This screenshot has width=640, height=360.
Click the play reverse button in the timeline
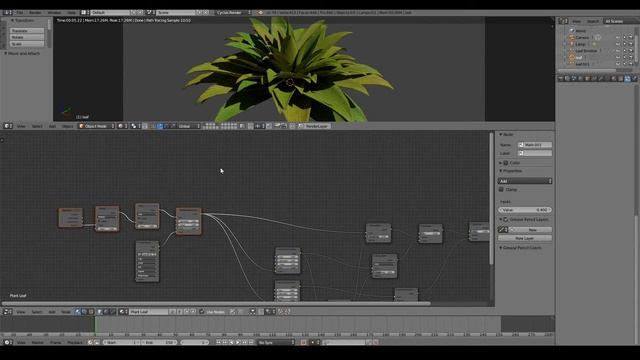pos(231,342)
